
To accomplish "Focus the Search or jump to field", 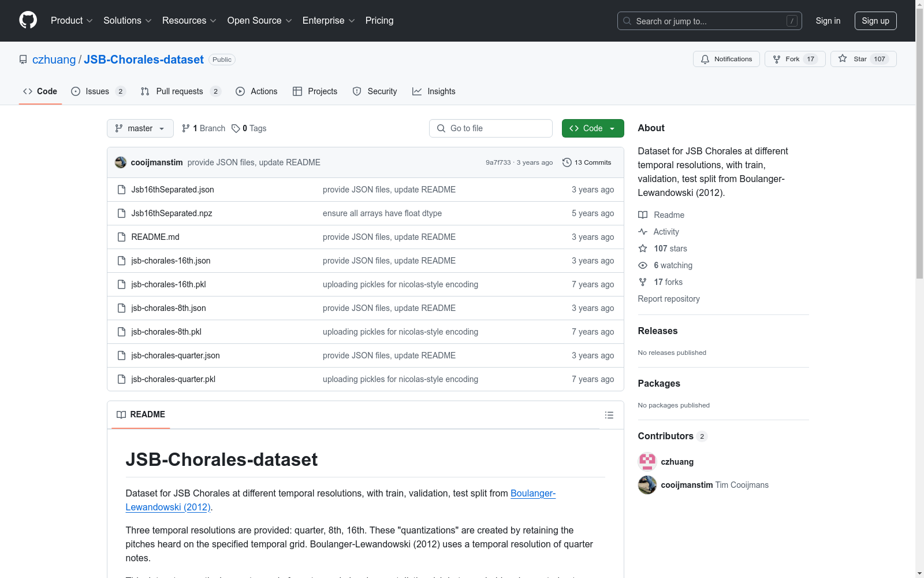I will point(710,21).
